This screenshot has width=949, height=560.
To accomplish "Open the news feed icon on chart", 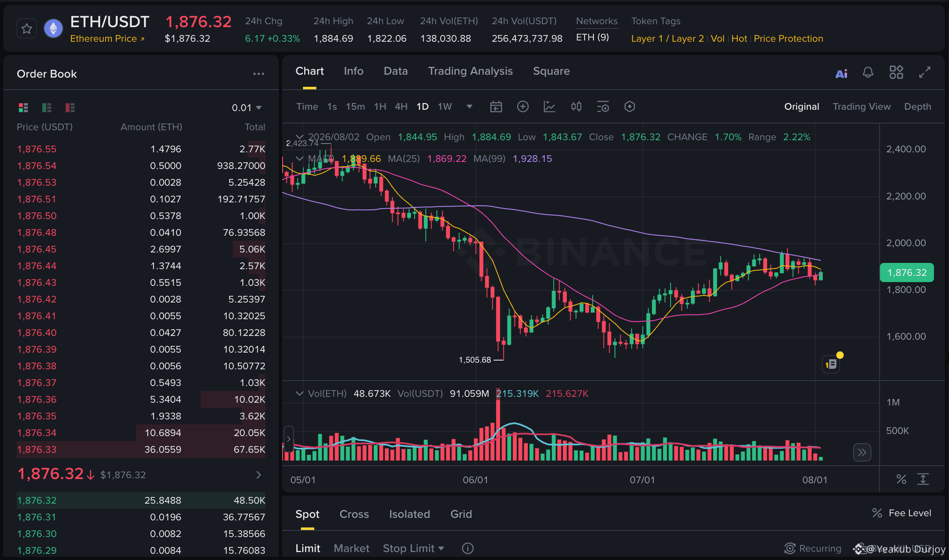I will point(831,364).
